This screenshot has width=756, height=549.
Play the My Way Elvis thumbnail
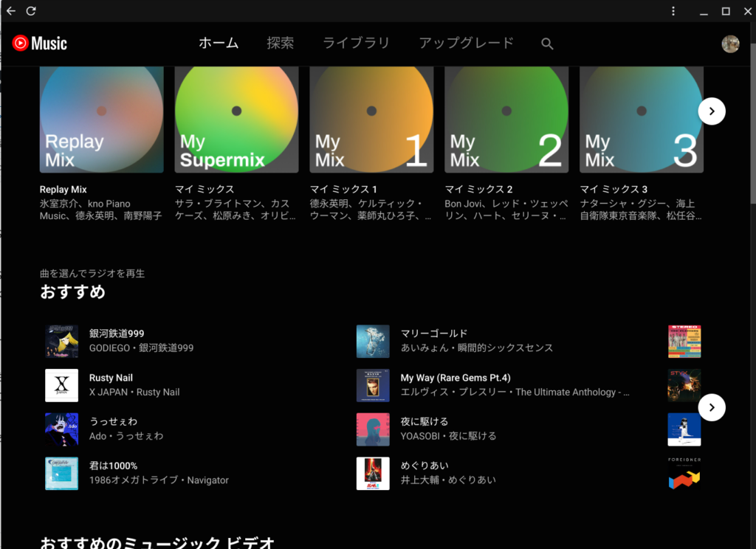373,386
